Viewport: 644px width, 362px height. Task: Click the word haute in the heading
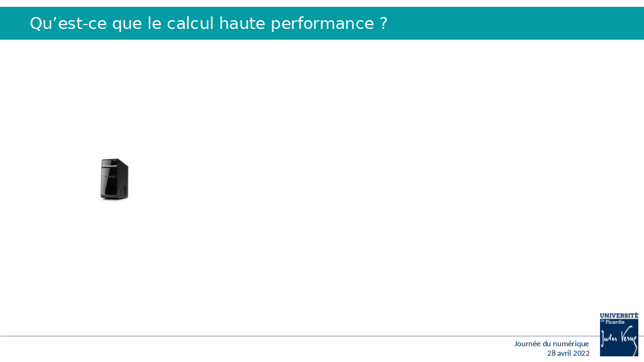[x=242, y=23]
